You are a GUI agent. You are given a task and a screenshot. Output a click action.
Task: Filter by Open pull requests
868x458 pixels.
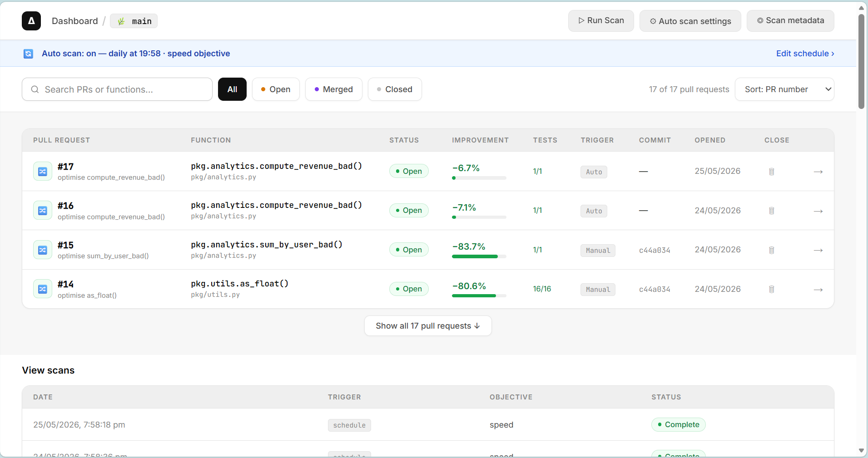click(276, 89)
